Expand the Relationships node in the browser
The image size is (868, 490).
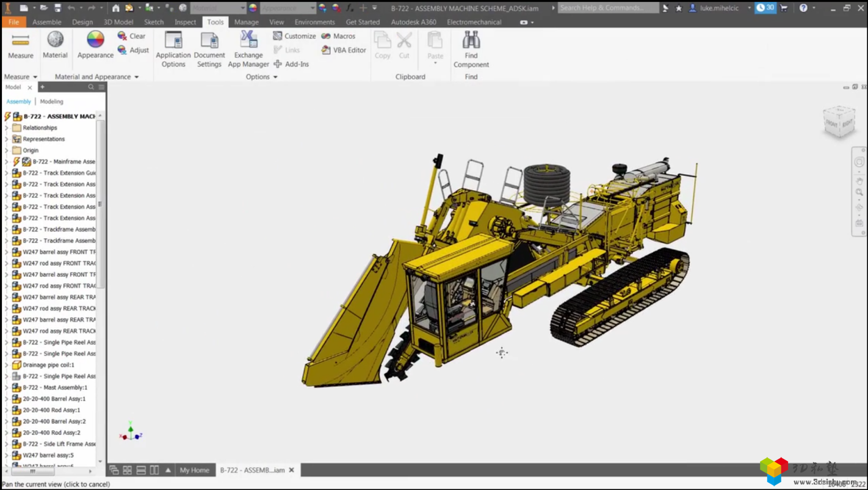[6, 127]
